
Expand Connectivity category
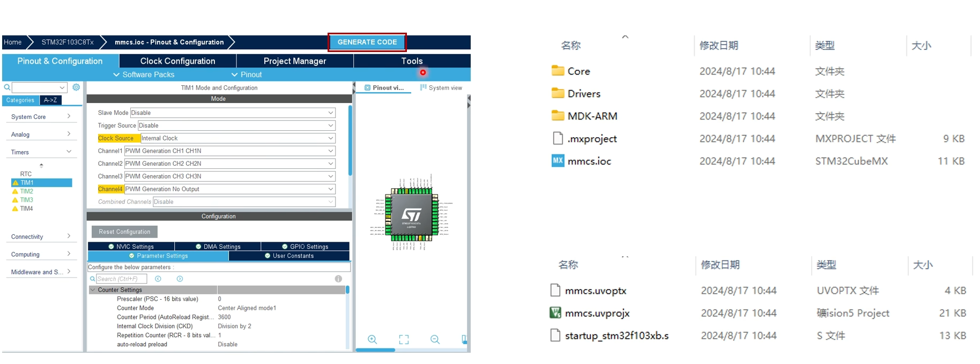click(41, 236)
